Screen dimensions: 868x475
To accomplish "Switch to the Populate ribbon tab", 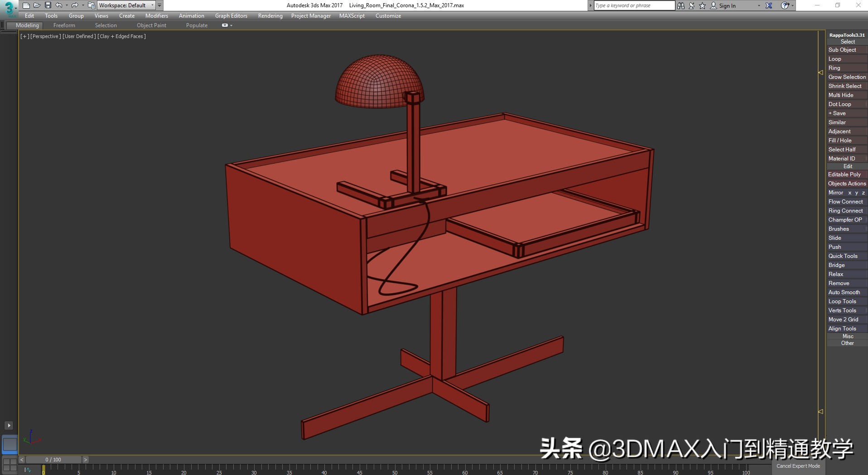I will coord(197,25).
